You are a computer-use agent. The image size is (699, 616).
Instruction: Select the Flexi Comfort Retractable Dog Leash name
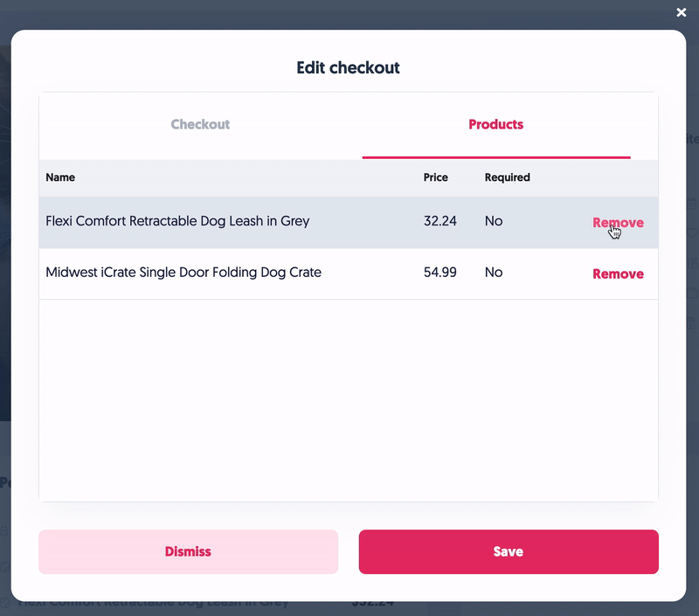[x=177, y=221]
